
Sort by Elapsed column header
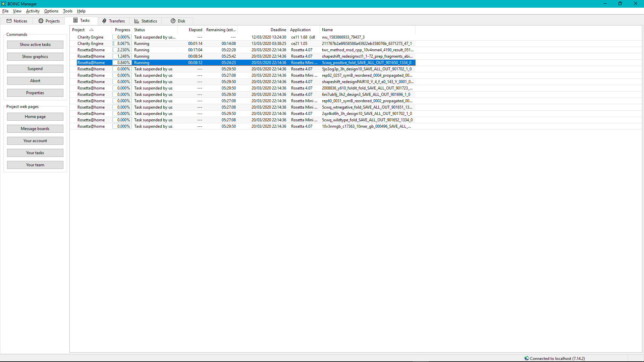coord(191,30)
